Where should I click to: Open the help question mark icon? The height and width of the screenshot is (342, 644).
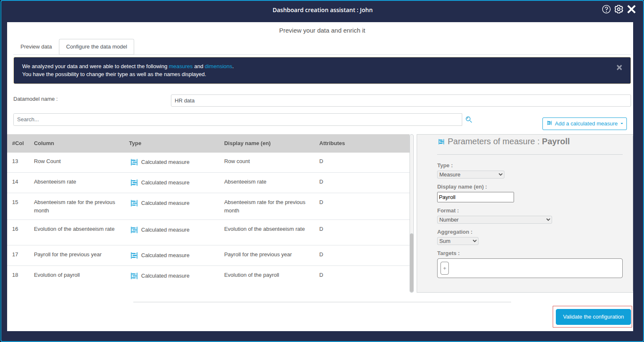click(606, 9)
